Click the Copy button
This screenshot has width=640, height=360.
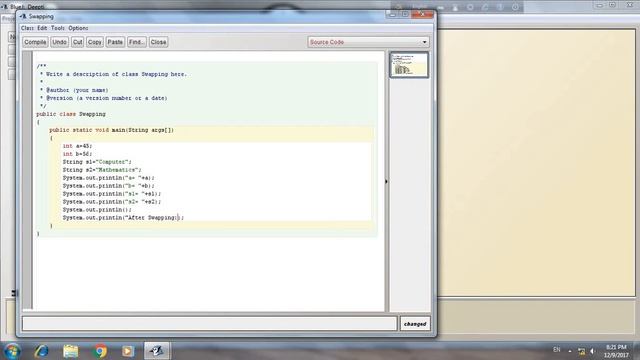(95, 42)
